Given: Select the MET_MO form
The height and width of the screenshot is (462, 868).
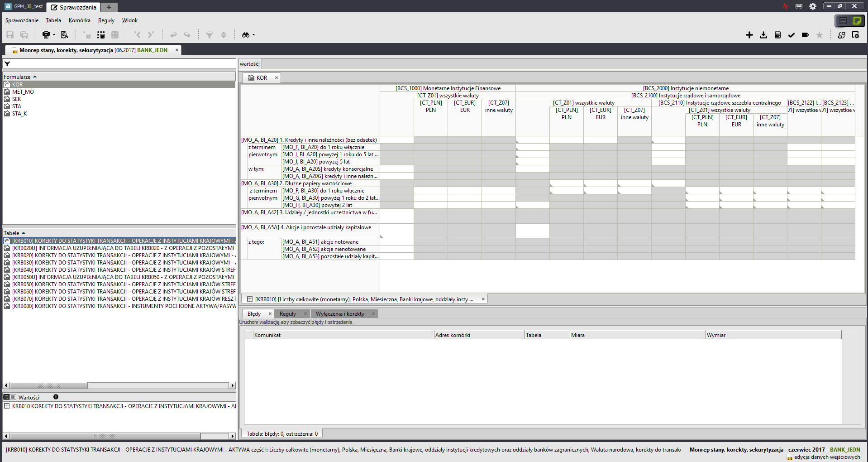Looking at the screenshot, I should click(x=23, y=92).
